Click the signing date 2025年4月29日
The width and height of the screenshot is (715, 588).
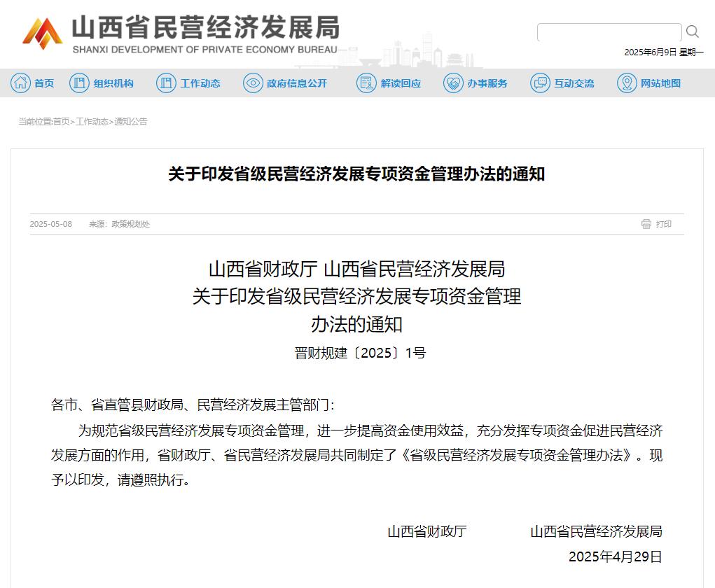click(615, 556)
